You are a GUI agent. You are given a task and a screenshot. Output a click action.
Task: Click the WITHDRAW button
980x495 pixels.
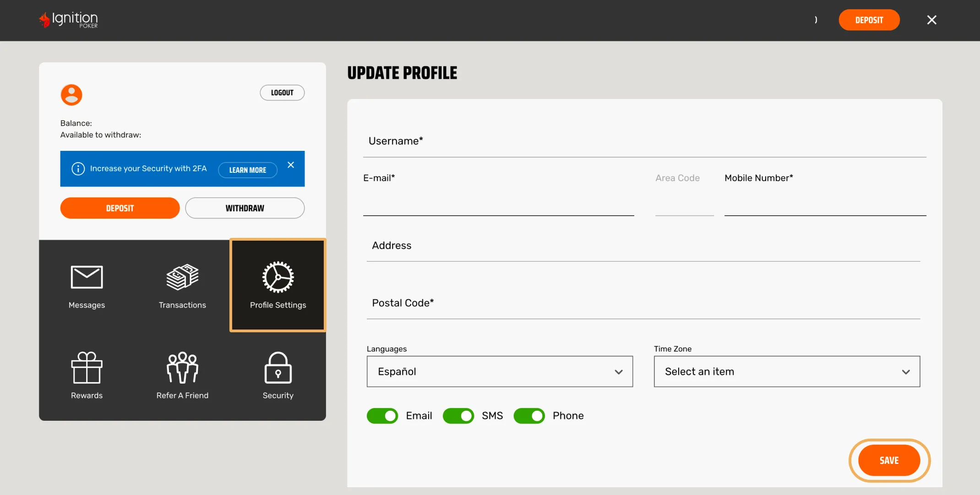(245, 208)
